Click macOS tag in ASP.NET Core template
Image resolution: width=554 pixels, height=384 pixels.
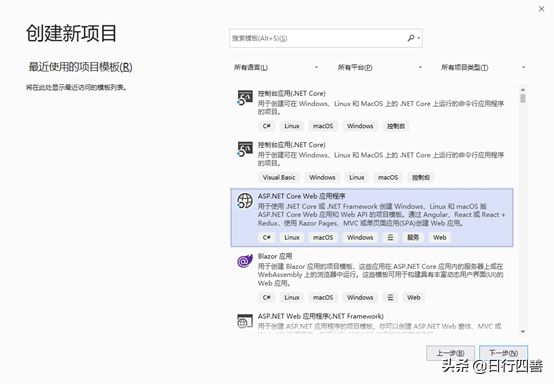click(323, 237)
